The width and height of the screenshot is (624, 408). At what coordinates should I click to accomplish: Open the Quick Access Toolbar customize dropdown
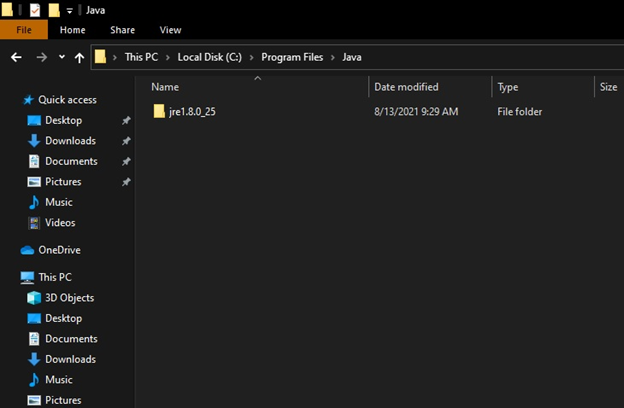point(70,10)
